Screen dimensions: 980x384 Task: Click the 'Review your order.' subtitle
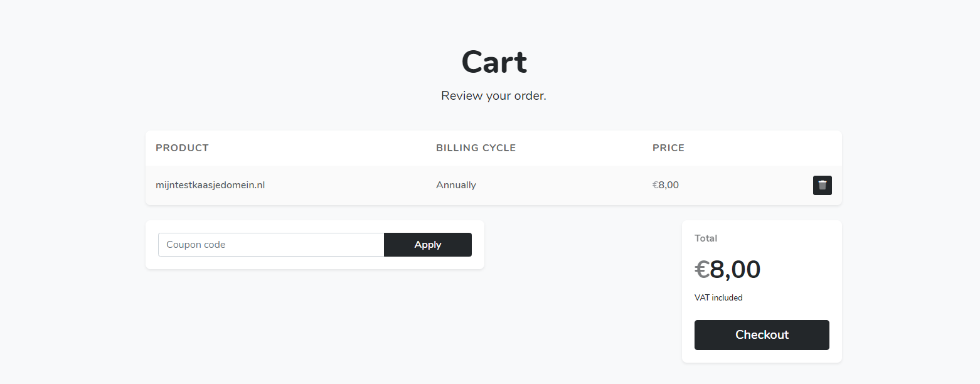click(x=494, y=96)
